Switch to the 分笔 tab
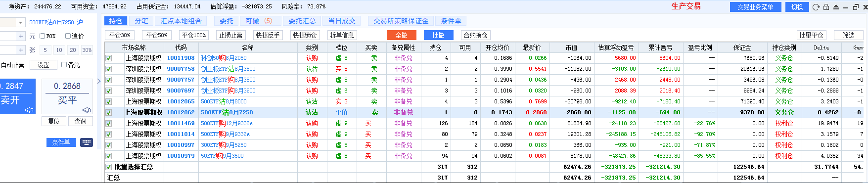Screen dimensions: 868x183 click(141, 21)
